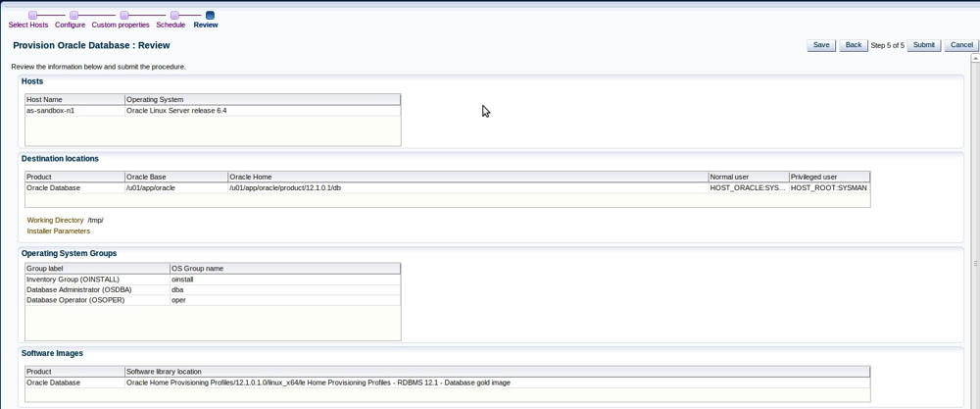Click Oracle Database in Software Images table
The width and height of the screenshot is (980, 409).
click(75, 383)
